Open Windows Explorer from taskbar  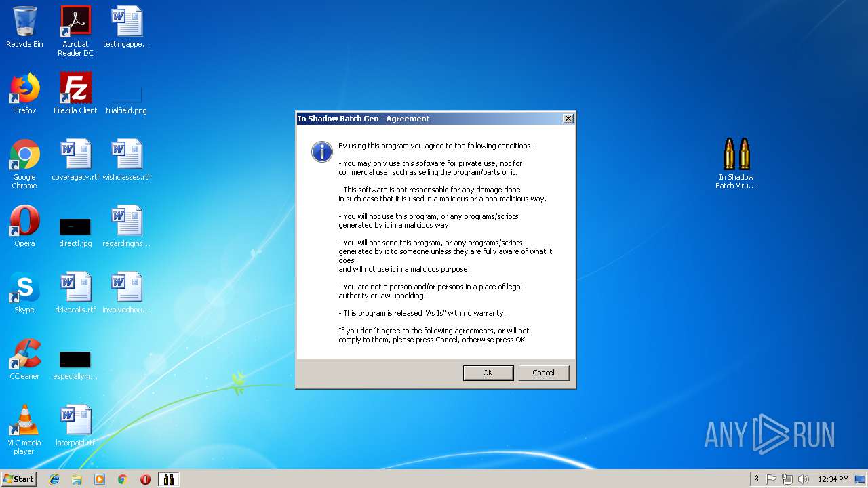tap(77, 479)
